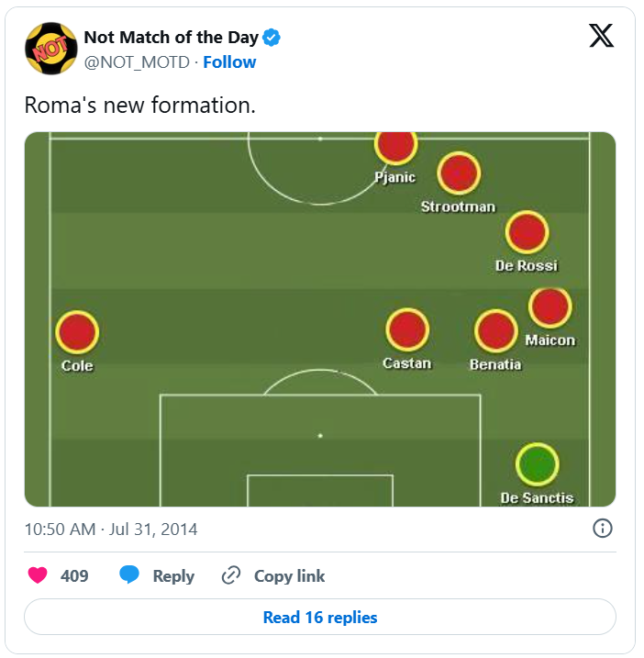Image resolution: width=644 pixels, height=658 pixels.
Task: Click the Copy link text
Action: [x=289, y=575]
